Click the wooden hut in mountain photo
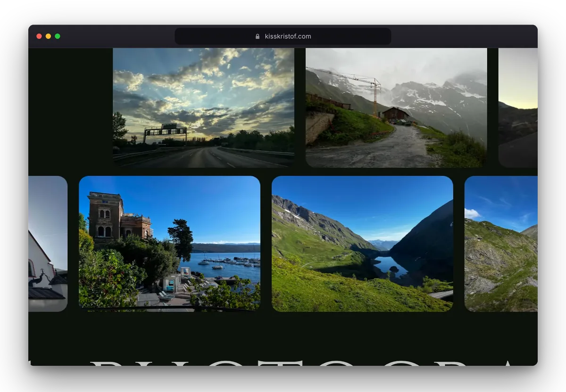This screenshot has width=566, height=392. tap(395, 114)
